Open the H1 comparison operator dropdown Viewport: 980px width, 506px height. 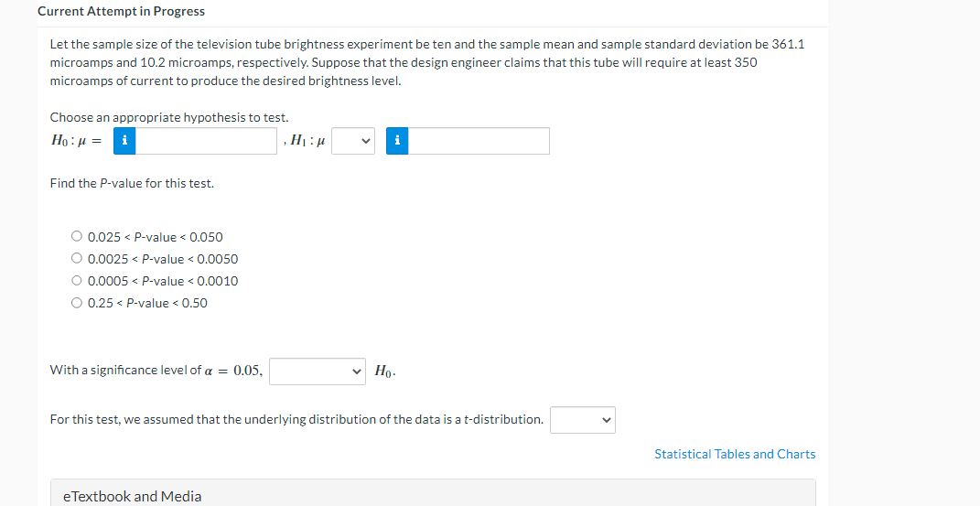[353, 141]
